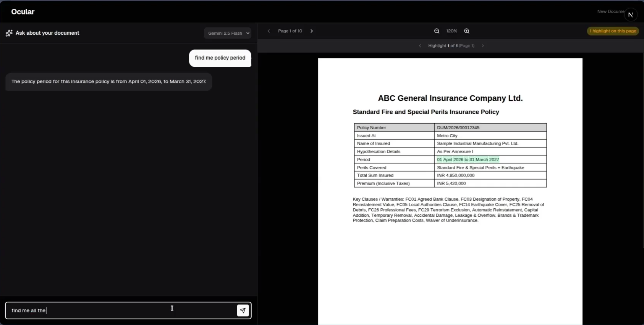This screenshot has width=644, height=325.
Task: Click the send message paper-plane icon
Action: pos(243,311)
